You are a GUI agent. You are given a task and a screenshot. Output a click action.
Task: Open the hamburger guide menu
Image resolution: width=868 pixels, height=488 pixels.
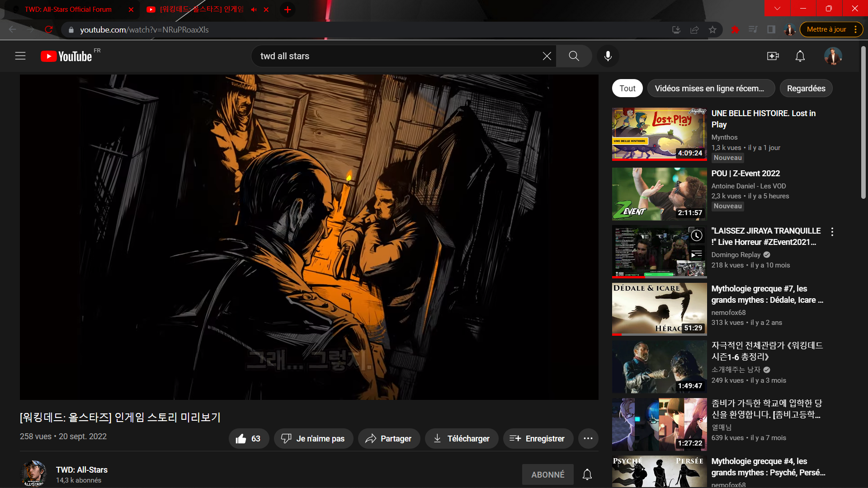click(x=20, y=56)
